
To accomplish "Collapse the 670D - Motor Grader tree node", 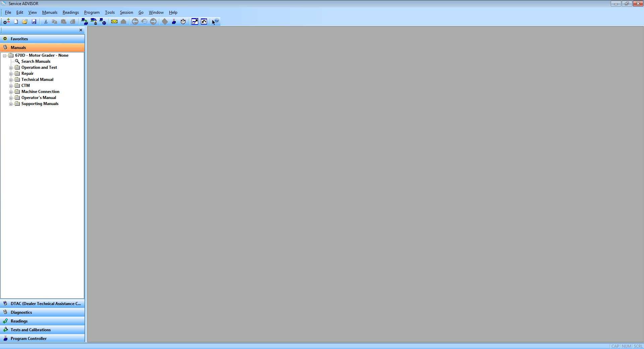I will [x=5, y=56].
